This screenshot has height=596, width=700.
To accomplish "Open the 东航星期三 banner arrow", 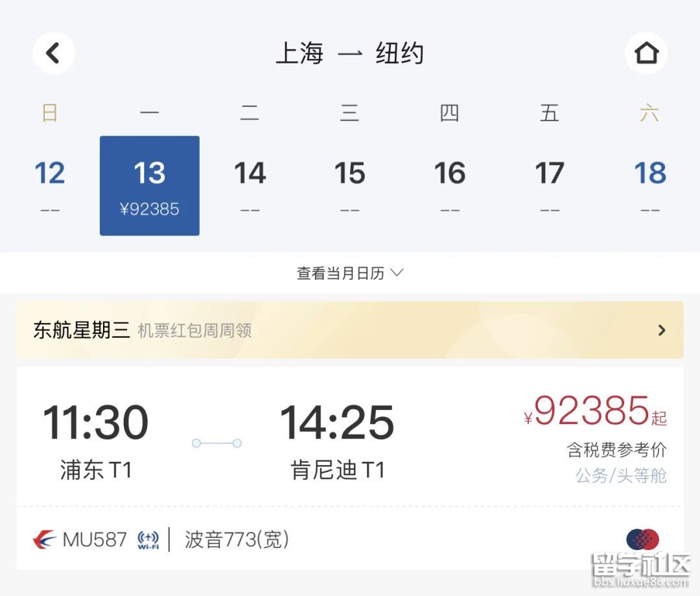I will [x=662, y=330].
